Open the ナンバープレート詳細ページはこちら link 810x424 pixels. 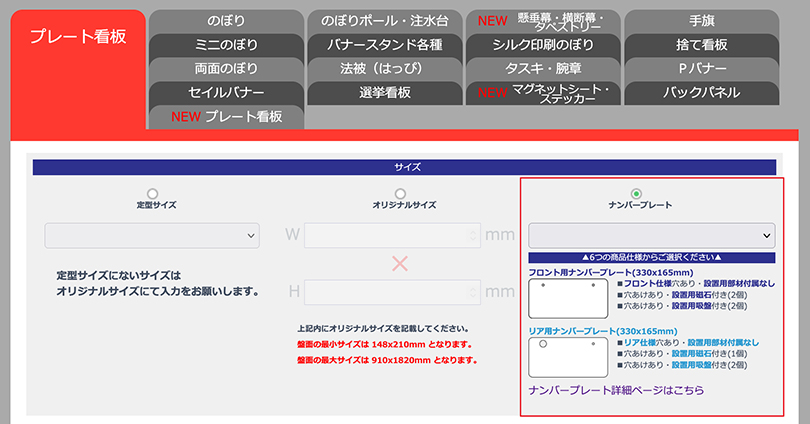point(616,390)
